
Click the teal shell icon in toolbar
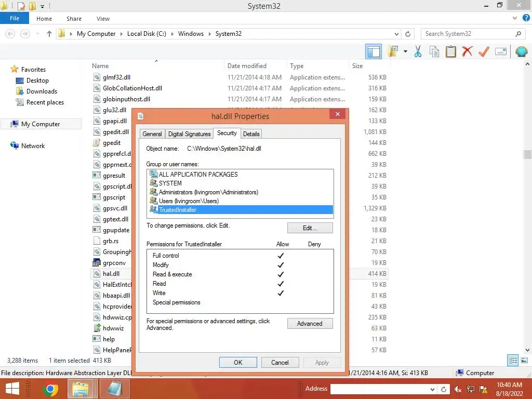click(x=522, y=51)
